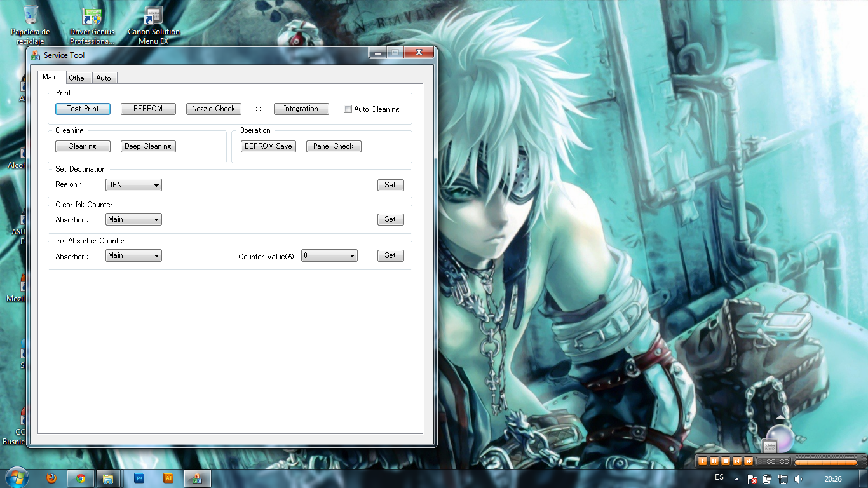Open Absorber dropdown under Clear Ink Counter

tap(133, 219)
